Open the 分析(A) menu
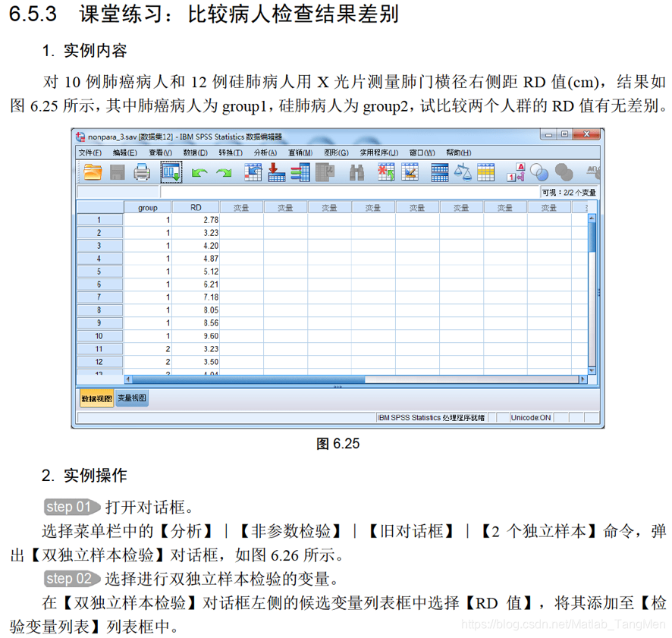This screenshot has width=672, height=638. [x=265, y=152]
